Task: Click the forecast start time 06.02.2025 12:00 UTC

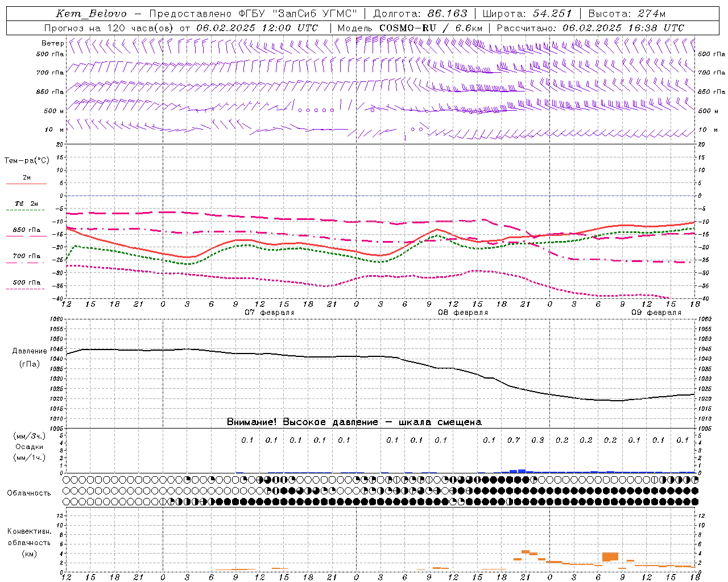Action: [257, 28]
